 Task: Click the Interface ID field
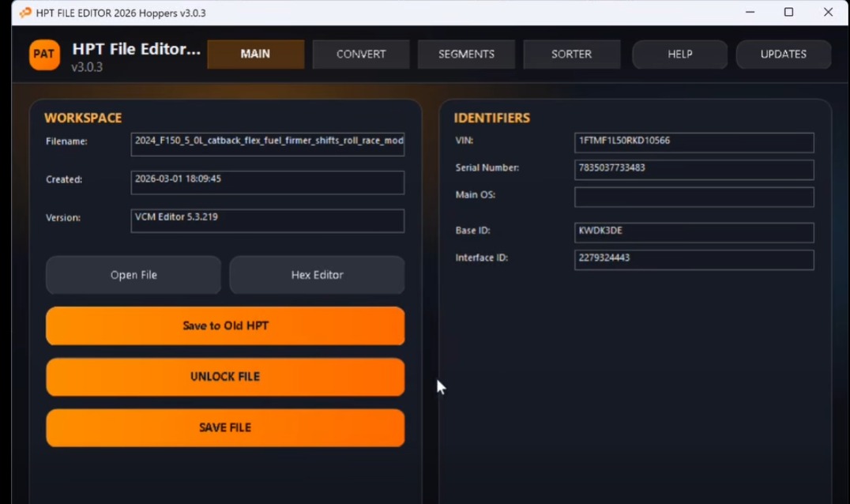click(x=694, y=259)
